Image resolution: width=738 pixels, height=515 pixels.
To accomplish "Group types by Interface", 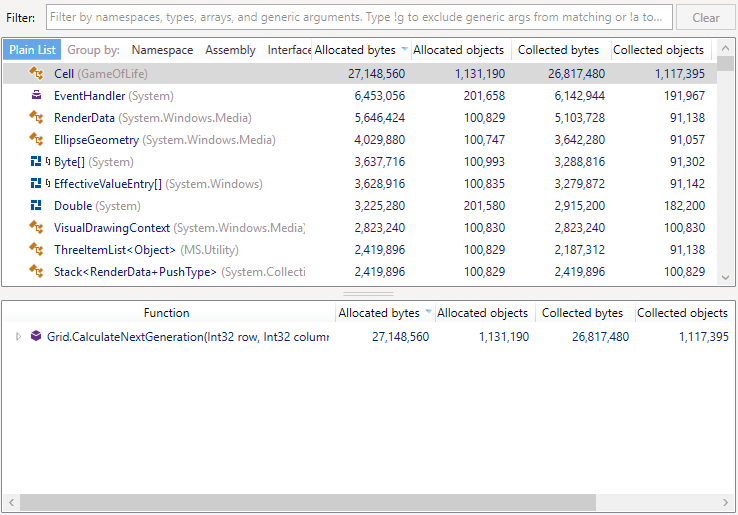I will coord(289,50).
